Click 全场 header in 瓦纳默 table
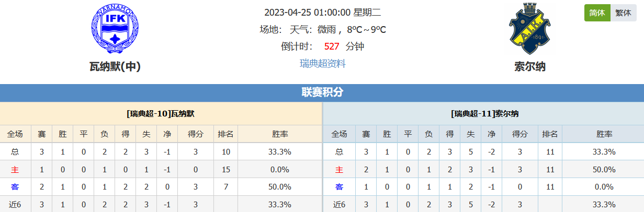The height and width of the screenshot is (212, 644). [x=15, y=134]
